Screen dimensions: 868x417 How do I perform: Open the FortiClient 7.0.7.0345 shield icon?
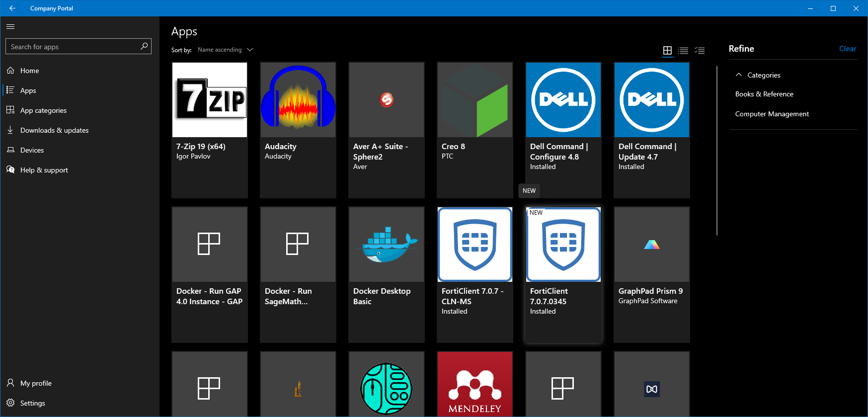[x=563, y=245]
